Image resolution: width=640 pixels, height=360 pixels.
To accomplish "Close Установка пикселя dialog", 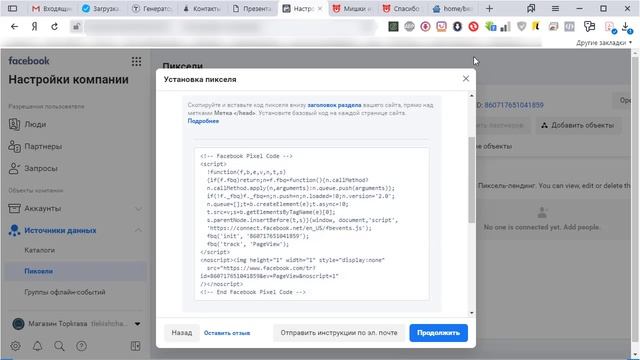I will coord(466,78).
